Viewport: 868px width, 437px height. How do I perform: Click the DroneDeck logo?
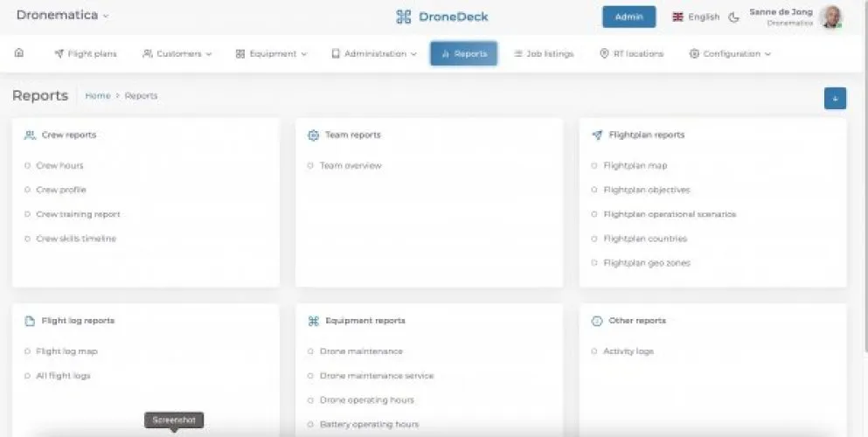(441, 17)
